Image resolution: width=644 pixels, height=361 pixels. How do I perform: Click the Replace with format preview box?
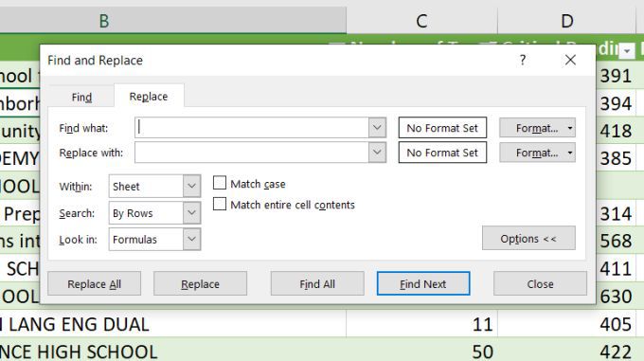pyautogui.click(x=442, y=153)
